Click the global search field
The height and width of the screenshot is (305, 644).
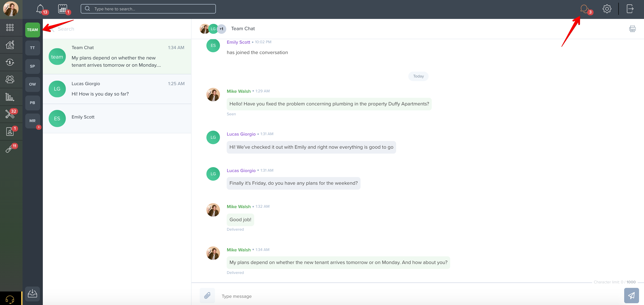click(x=148, y=9)
